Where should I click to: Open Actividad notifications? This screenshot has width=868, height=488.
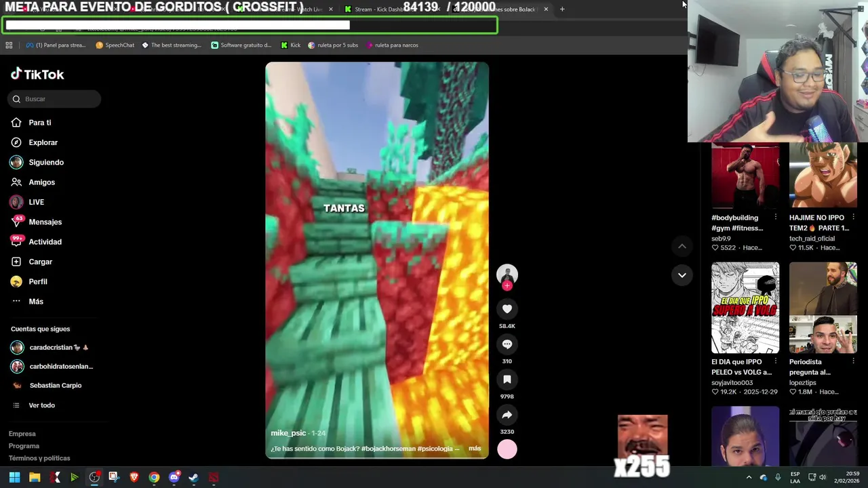(x=45, y=242)
